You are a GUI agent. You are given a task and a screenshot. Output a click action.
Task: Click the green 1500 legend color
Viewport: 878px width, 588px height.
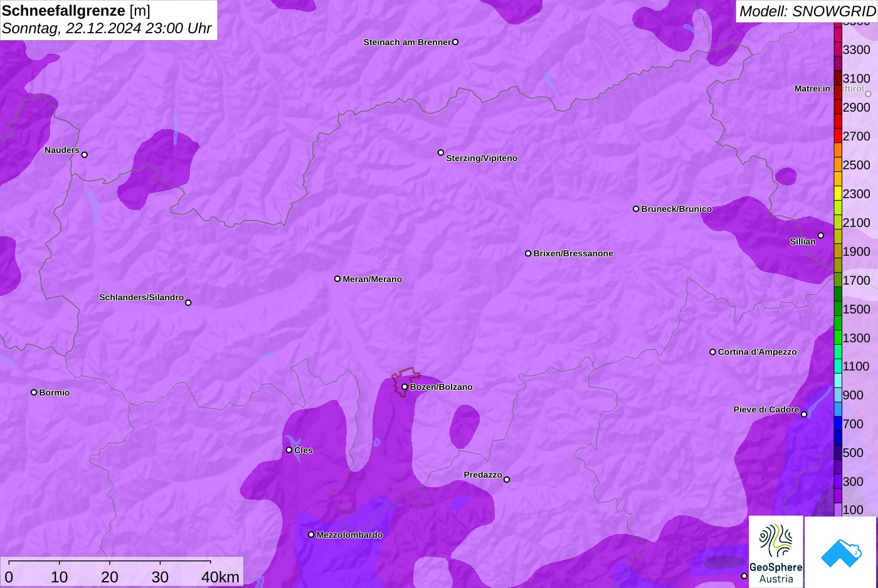[838, 308]
